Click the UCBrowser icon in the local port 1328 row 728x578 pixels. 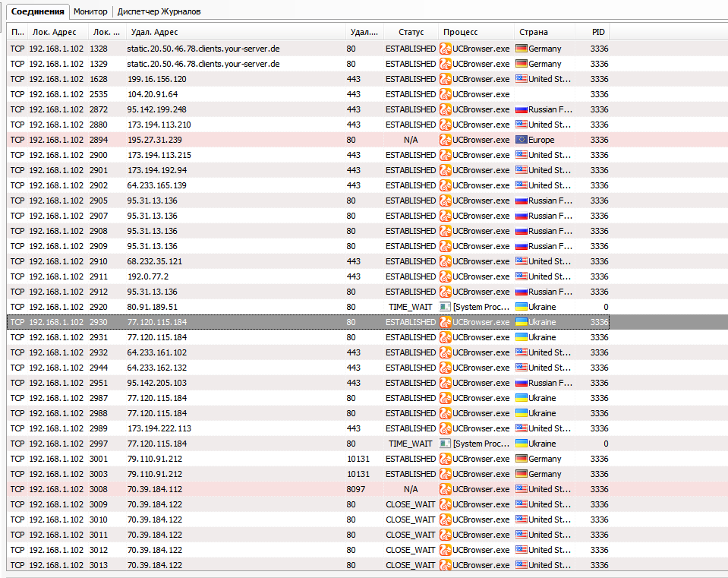point(446,49)
